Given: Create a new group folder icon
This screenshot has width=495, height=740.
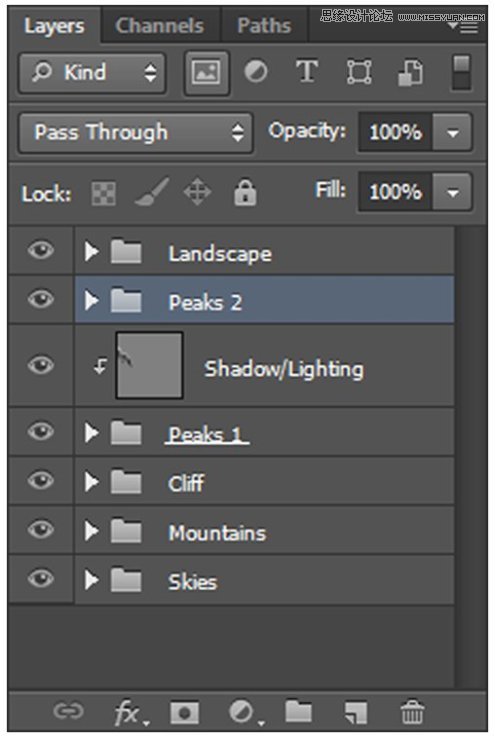Looking at the screenshot, I should 298,711.
